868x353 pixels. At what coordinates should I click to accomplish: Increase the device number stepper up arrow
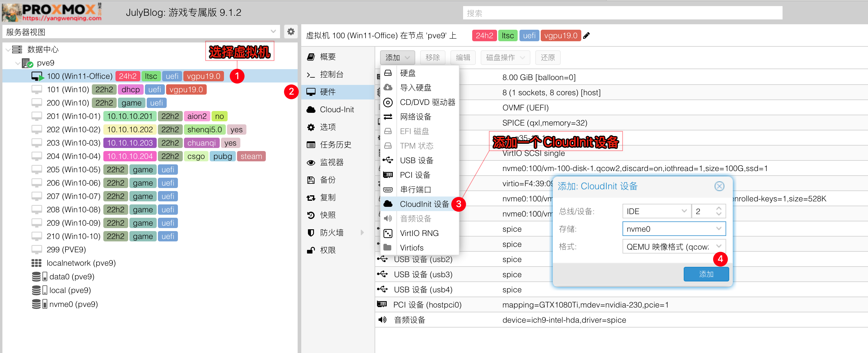719,208
